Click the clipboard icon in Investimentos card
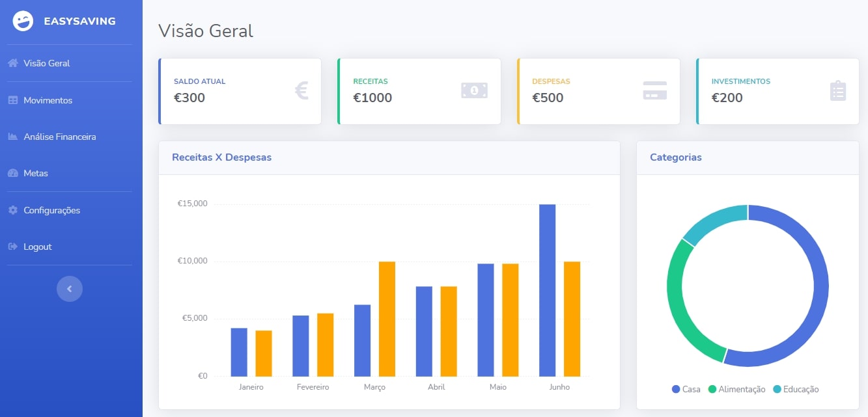This screenshot has width=868, height=417. pyautogui.click(x=837, y=90)
